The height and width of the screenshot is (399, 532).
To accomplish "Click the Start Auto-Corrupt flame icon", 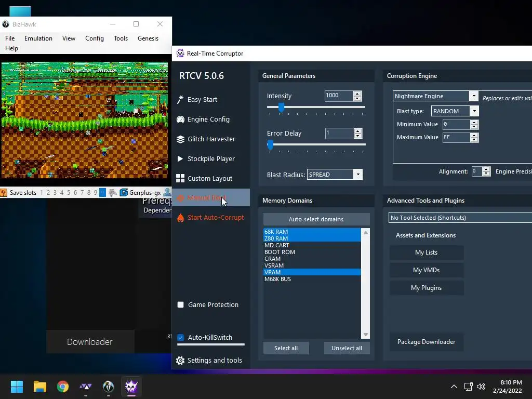I will tap(180, 218).
